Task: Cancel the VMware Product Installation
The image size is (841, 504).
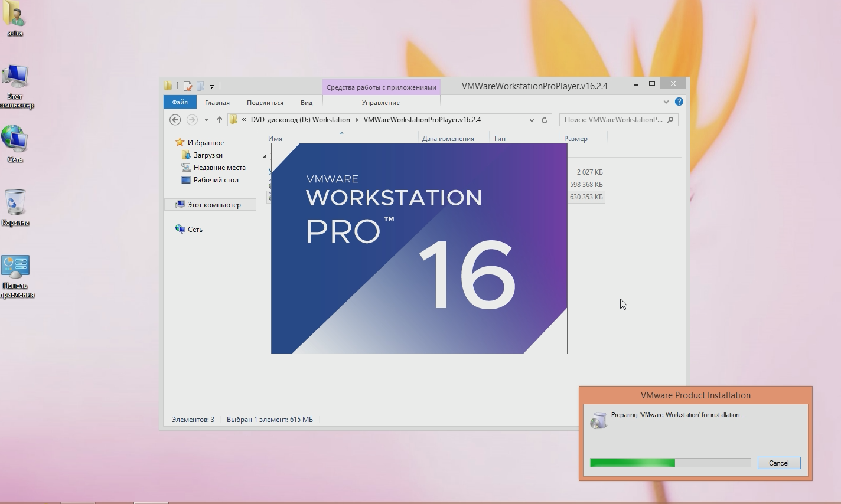Action: [x=779, y=463]
